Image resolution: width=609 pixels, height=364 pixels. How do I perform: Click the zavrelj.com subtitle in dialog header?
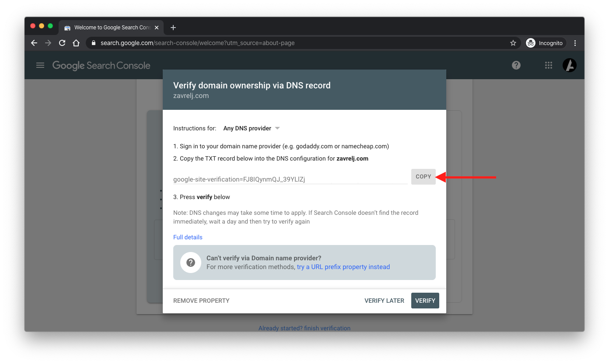(191, 95)
